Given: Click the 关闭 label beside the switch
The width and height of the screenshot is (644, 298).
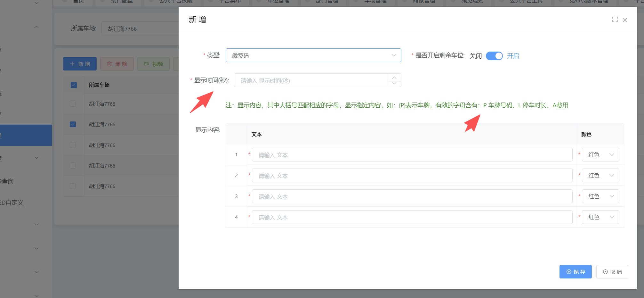Looking at the screenshot, I should click(x=476, y=56).
